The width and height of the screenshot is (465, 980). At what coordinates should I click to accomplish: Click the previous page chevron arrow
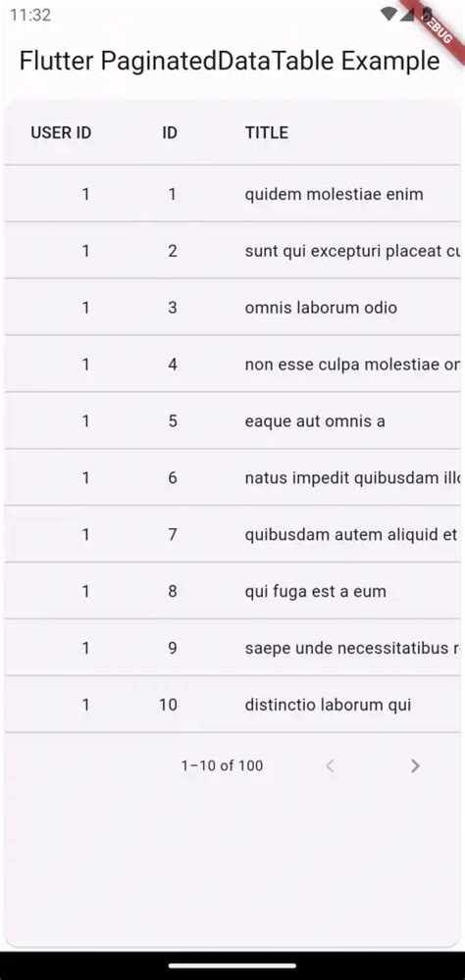point(330,765)
